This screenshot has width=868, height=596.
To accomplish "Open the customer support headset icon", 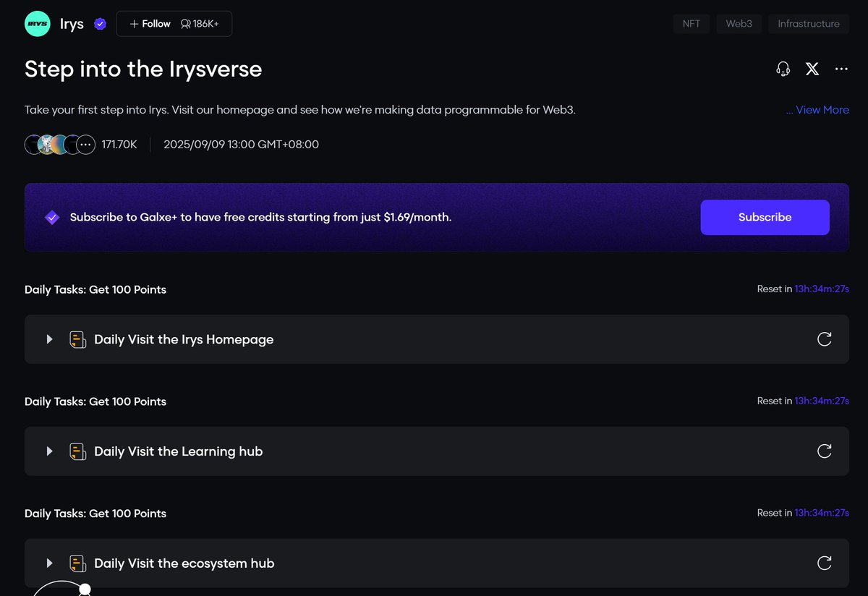I will 783,69.
